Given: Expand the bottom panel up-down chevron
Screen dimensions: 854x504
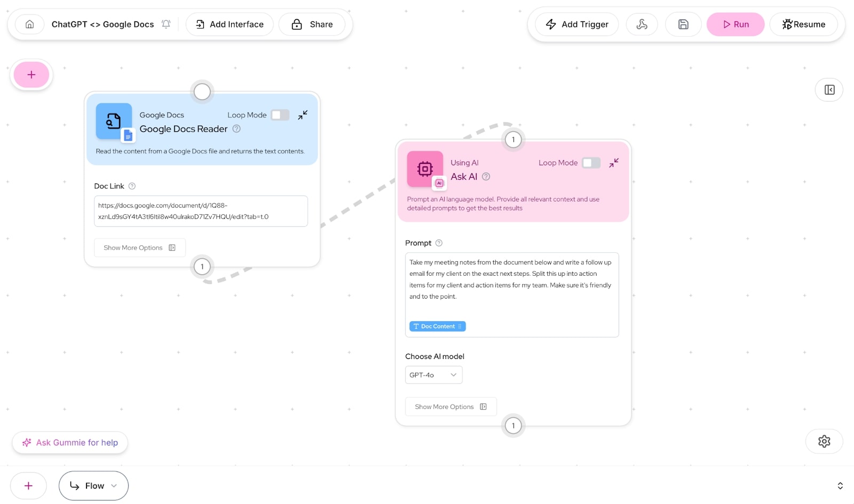Looking at the screenshot, I should (840, 486).
